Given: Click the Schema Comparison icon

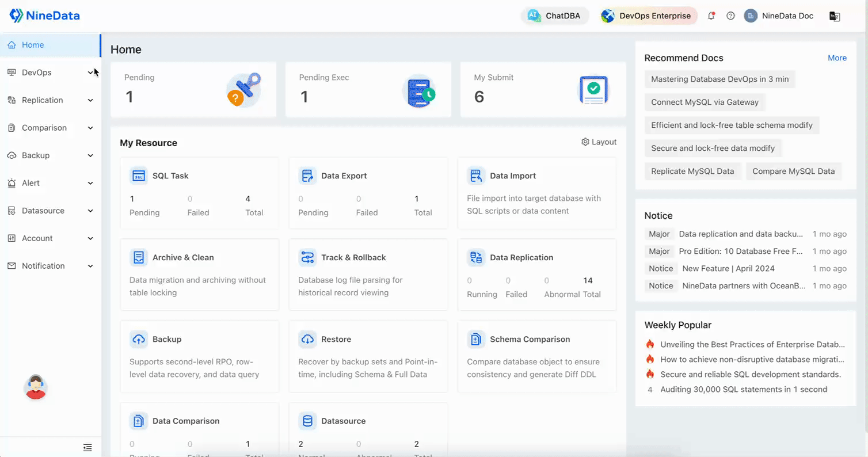Looking at the screenshot, I should (x=476, y=339).
